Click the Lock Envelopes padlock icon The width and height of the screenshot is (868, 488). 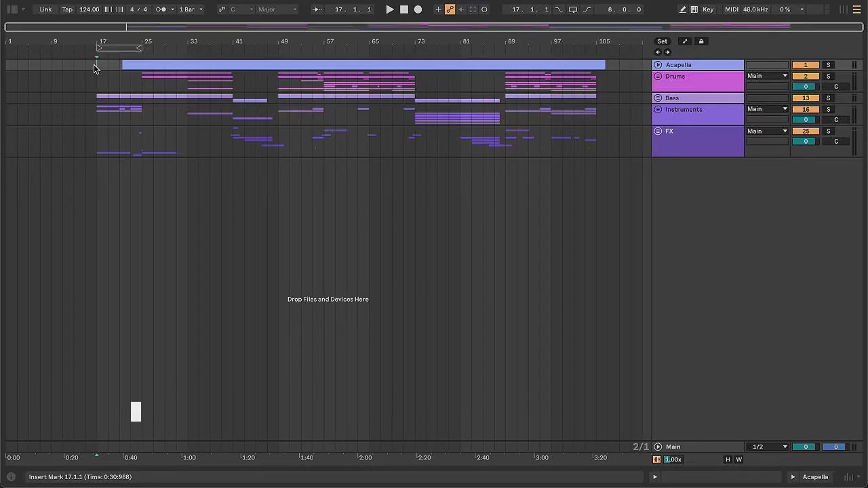point(701,41)
